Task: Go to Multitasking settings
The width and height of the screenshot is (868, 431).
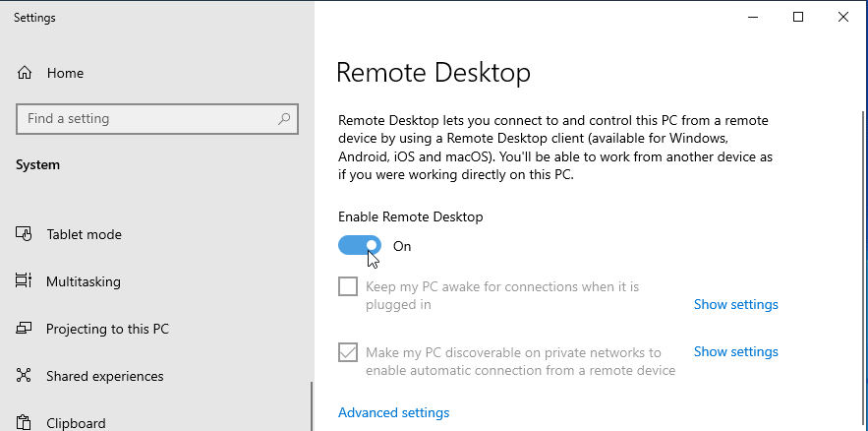Action: [83, 281]
